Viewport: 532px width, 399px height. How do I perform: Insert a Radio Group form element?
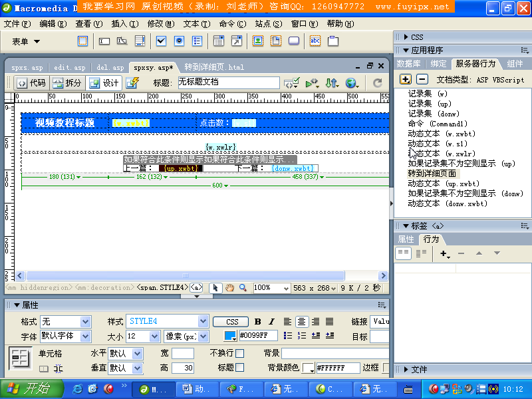pos(197,41)
